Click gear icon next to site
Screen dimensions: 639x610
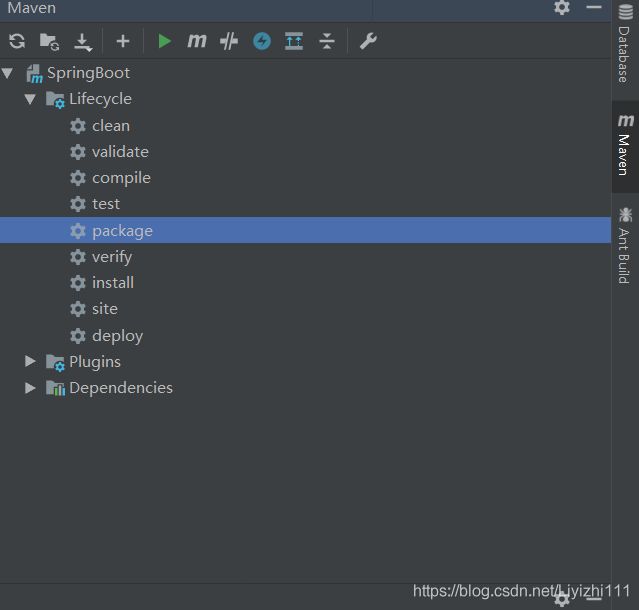click(78, 309)
